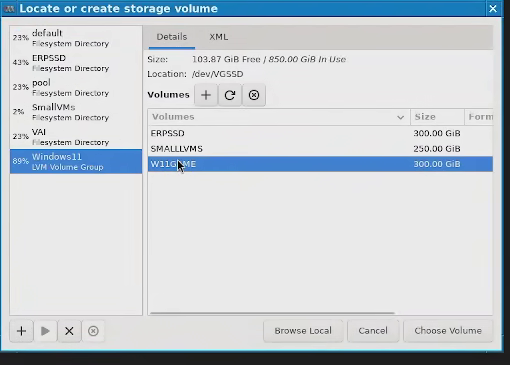The height and width of the screenshot is (365, 510).
Task: Add a new storage pool
Action: pos(21,331)
